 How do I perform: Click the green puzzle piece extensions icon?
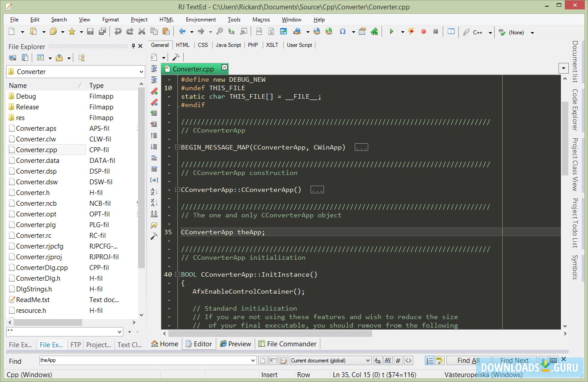374,32
